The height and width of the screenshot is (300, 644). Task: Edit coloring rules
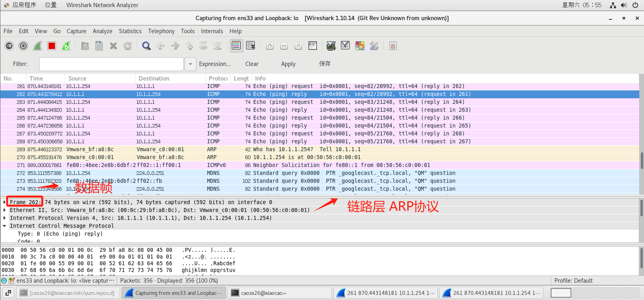(360, 46)
